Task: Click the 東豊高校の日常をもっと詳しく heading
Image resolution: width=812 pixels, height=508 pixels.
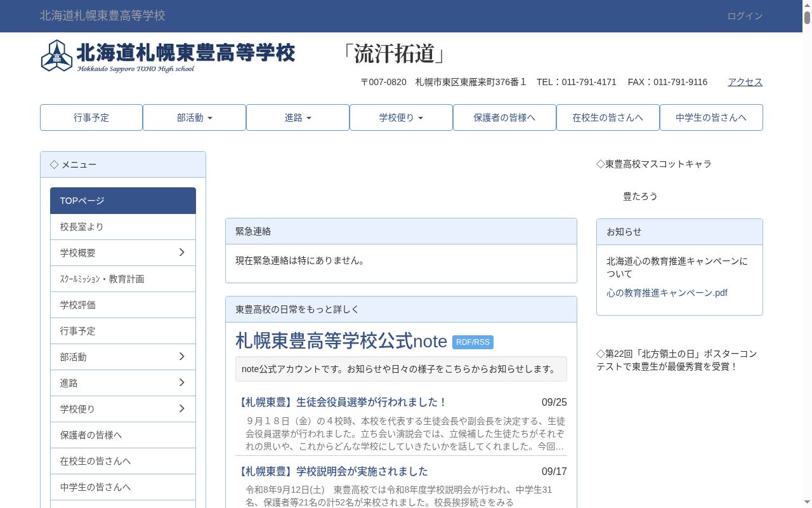Action: (401, 309)
